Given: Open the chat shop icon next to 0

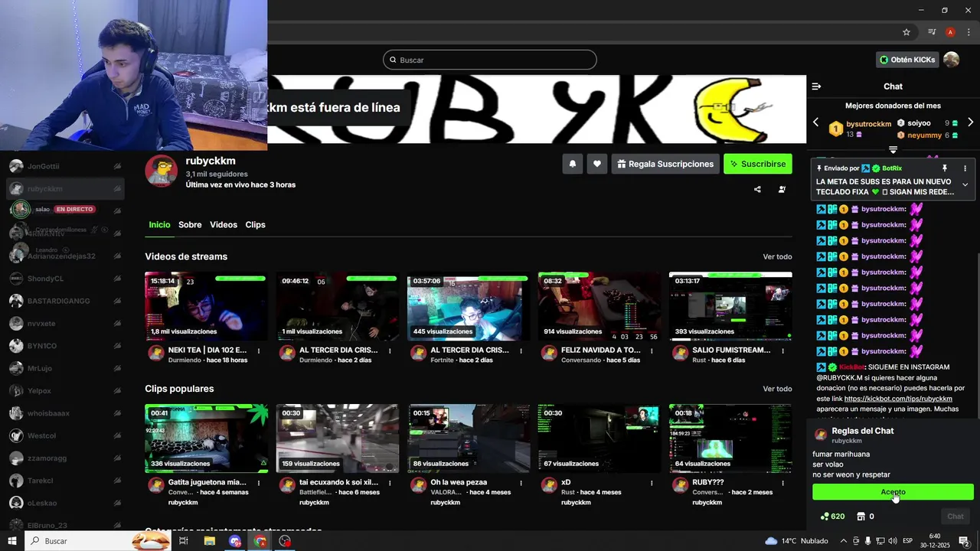Looking at the screenshot, I should pyautogui.click(x=861, y=517).
